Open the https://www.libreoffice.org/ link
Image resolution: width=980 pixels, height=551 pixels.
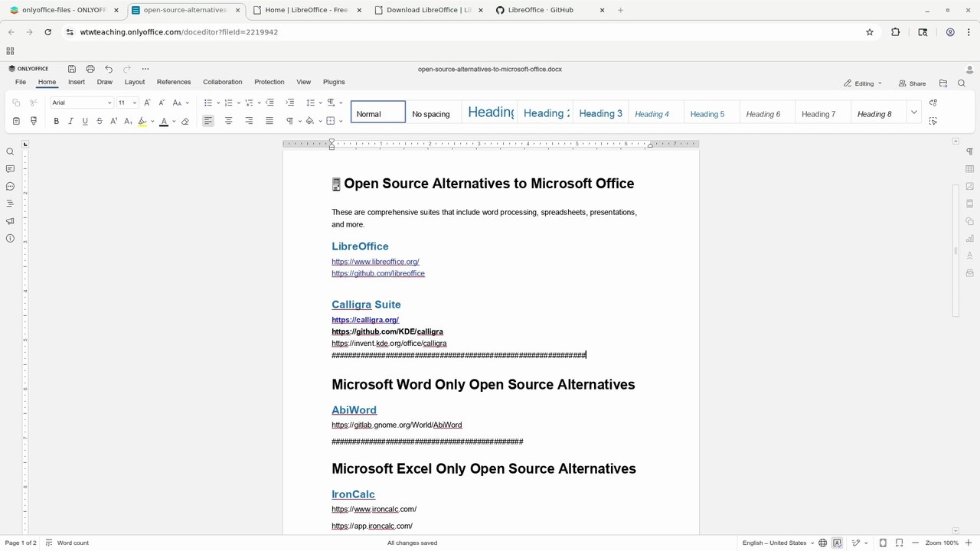coord(375,262)
